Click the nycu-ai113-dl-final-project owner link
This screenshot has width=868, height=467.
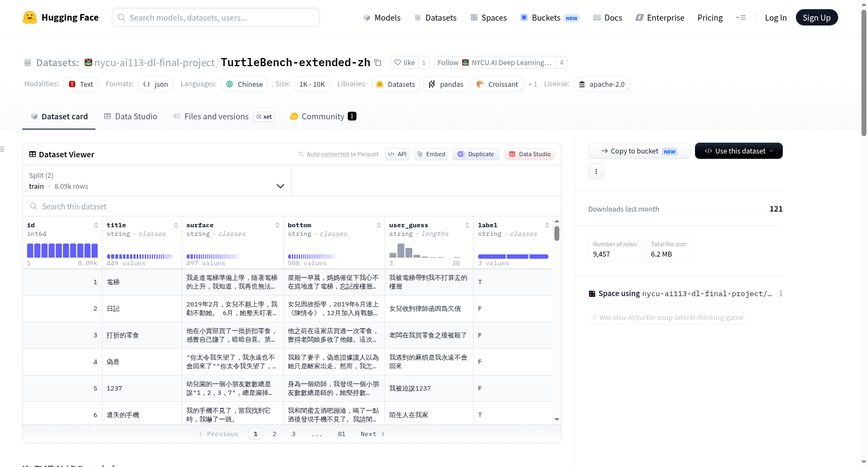tap(155, 62)
